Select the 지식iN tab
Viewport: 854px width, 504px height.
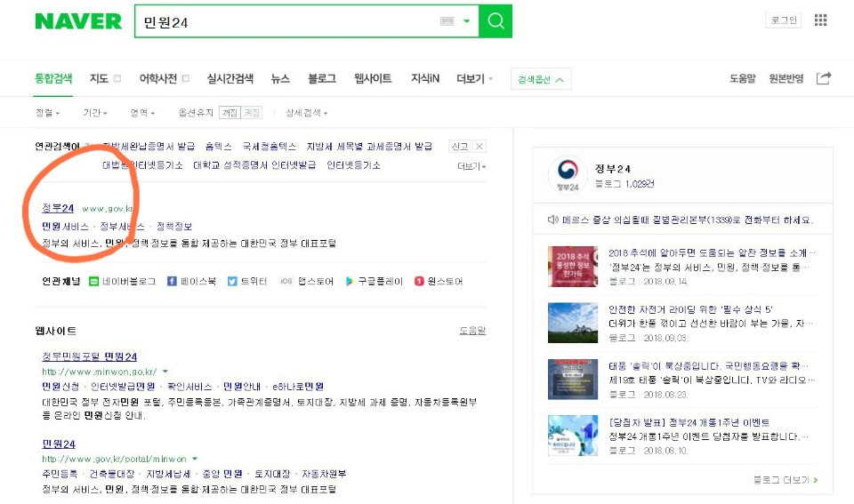425,78
